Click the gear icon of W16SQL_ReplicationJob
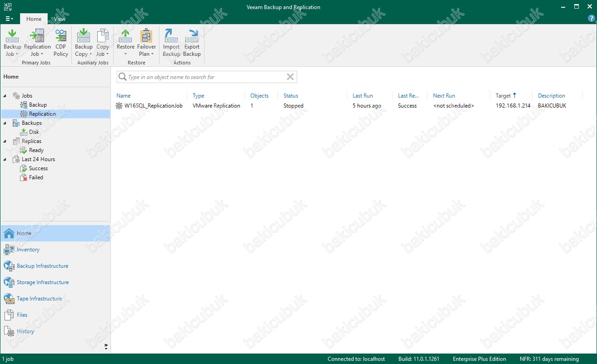 (x=119, y=106)
